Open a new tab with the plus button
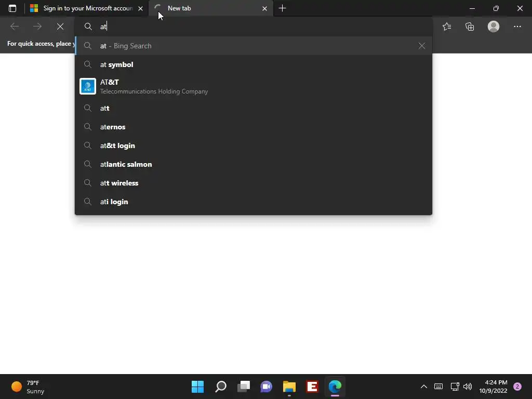This screenshot has height=399, width=532. click(x=282, y=8)
